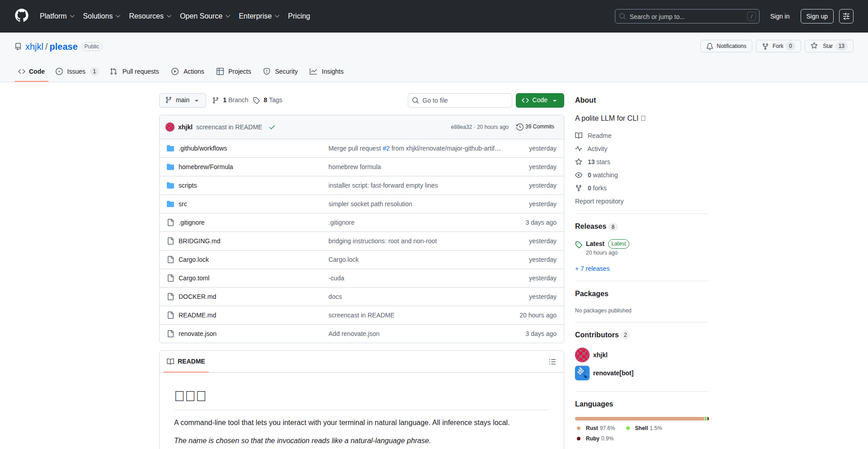Click the Ruby 0.9% language entry
The height and width of the screenshot is (449, 868).
click(x=595, y=439)
